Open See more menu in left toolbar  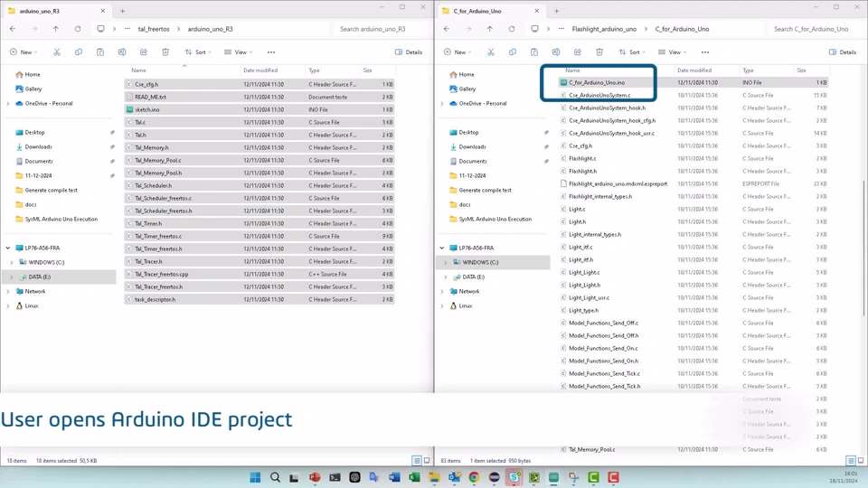[271, 52]
